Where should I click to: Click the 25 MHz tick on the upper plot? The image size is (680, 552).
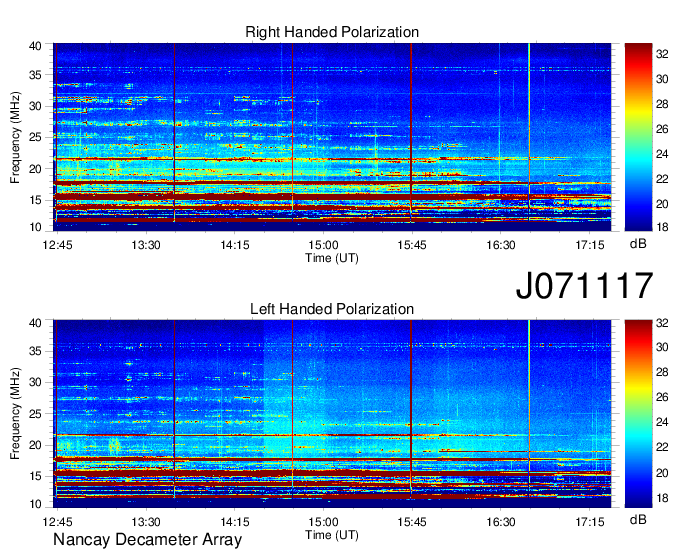click(x=35, y=137)
